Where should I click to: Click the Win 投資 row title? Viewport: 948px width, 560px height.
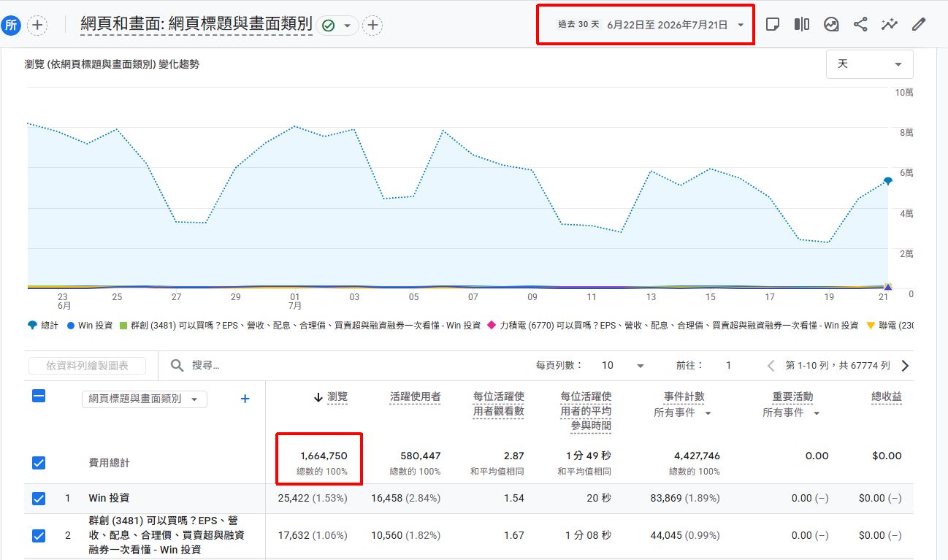click(109, 498)
